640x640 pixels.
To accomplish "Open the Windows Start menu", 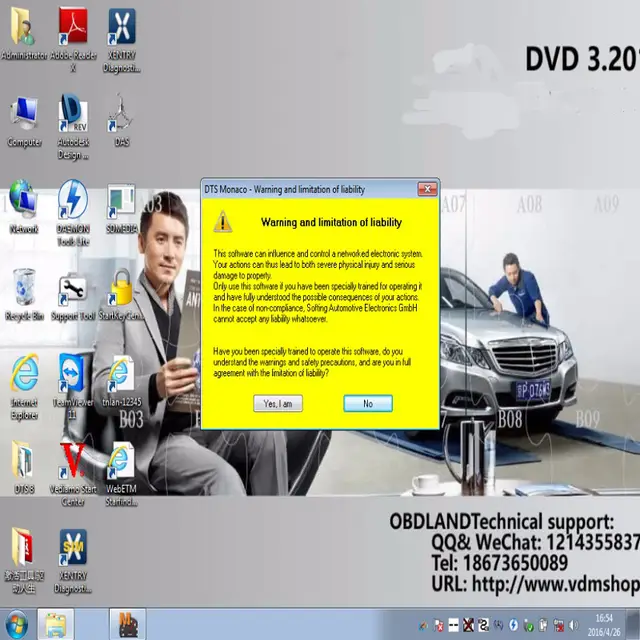I will point(16,624).
